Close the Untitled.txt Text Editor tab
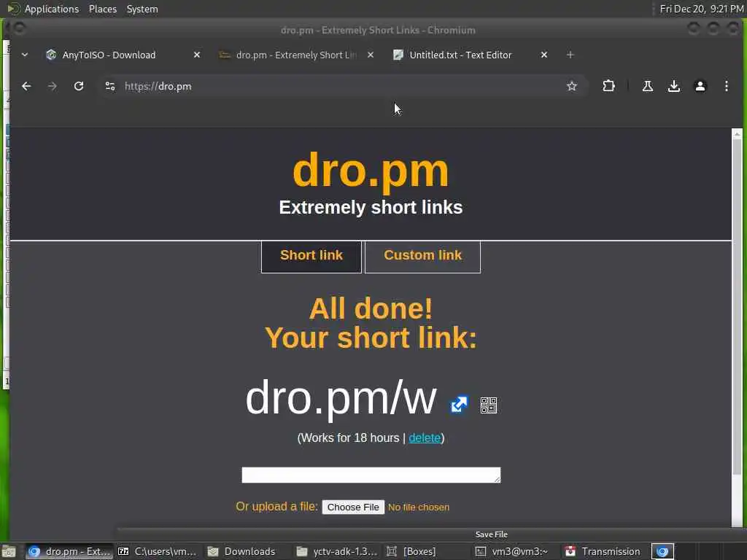 pyautogui.click(x=544, y=55)
